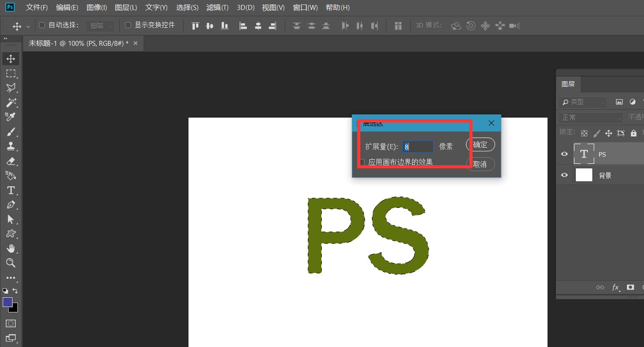The image size is (644, 347).
Task: Swap foreground and background colors
Action: 15,291
